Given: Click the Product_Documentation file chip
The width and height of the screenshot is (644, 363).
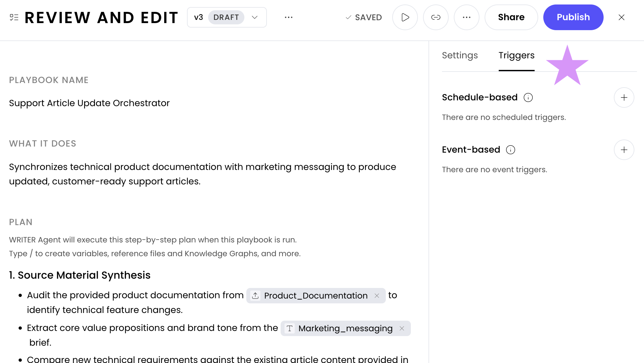Looking at the screenshot, I should pyautogui.click(x=315, y=296).
